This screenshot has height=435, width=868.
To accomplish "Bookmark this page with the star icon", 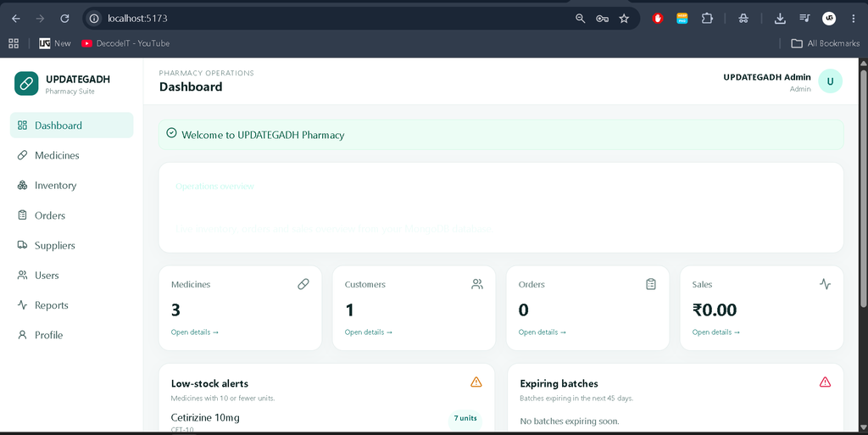I will [624, 19].
